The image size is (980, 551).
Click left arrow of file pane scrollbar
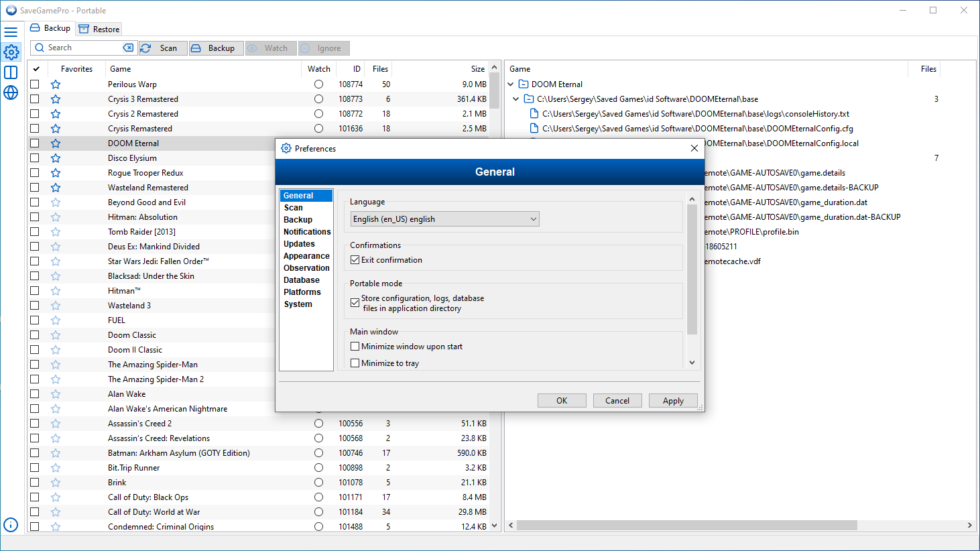[511, 526]
